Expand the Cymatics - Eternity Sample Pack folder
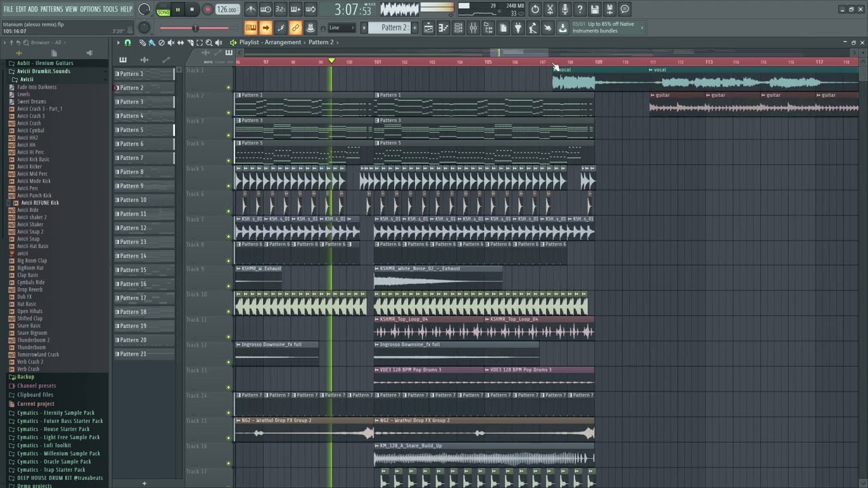 [56, 413]
